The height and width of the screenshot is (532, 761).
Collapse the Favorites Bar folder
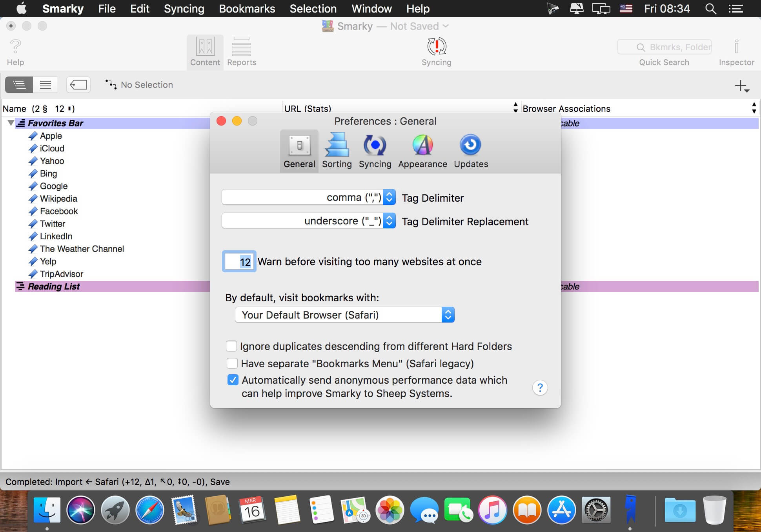tap(11, 123)
